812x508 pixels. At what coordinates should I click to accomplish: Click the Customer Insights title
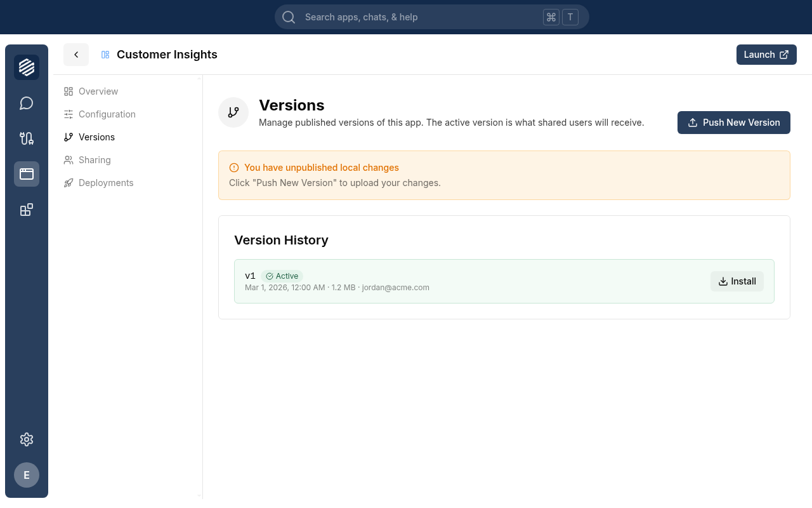point(167,55)
